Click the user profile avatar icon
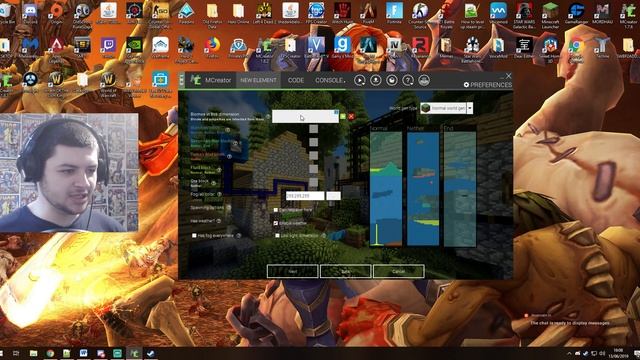 click(x=424, y=80)
